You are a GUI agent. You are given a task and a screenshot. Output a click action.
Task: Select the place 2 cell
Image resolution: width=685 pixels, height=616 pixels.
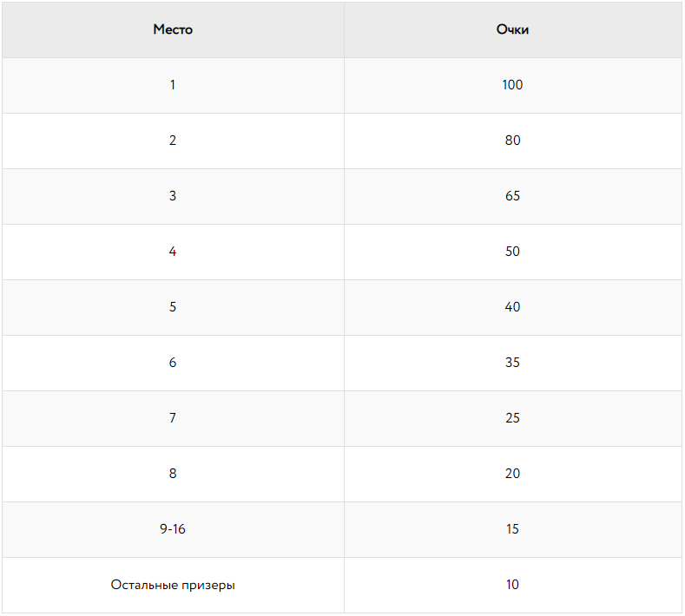[x=173, y=141]
